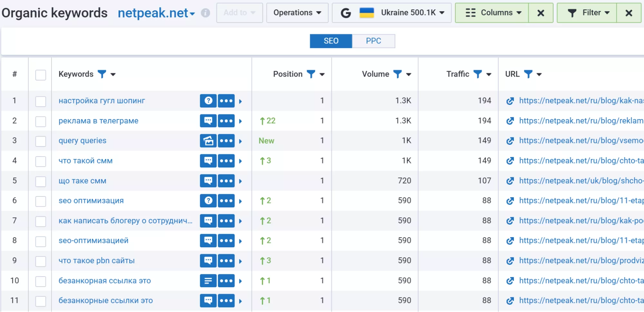The height and width of the screenshot is (312, 644).
Task: Open external link icon for що таке смм
Action: tap(510, 181)
